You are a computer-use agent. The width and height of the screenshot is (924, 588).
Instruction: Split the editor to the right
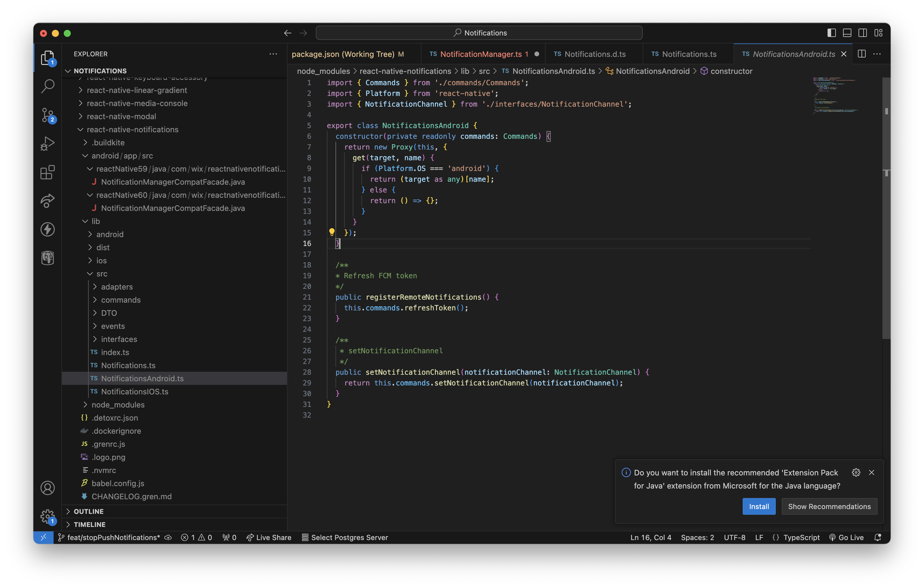861,54
